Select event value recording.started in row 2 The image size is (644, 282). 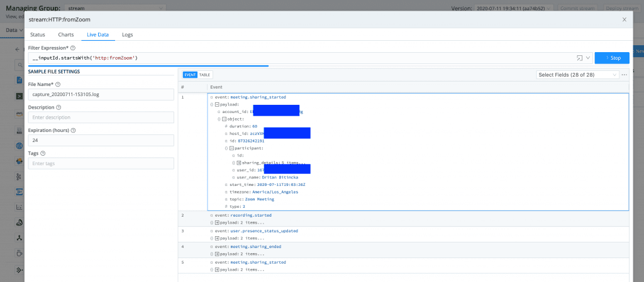click(x=251, y=215)
